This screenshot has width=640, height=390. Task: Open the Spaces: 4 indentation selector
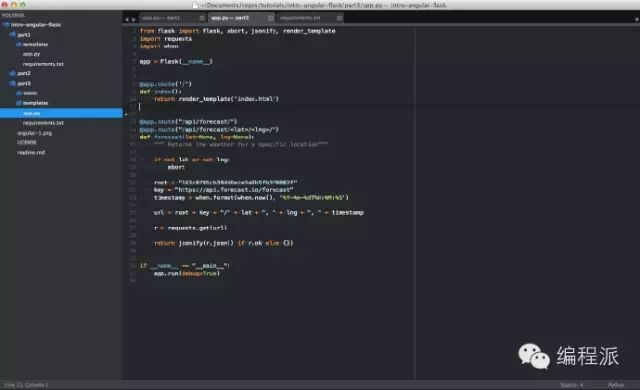[x=571, y=385]
